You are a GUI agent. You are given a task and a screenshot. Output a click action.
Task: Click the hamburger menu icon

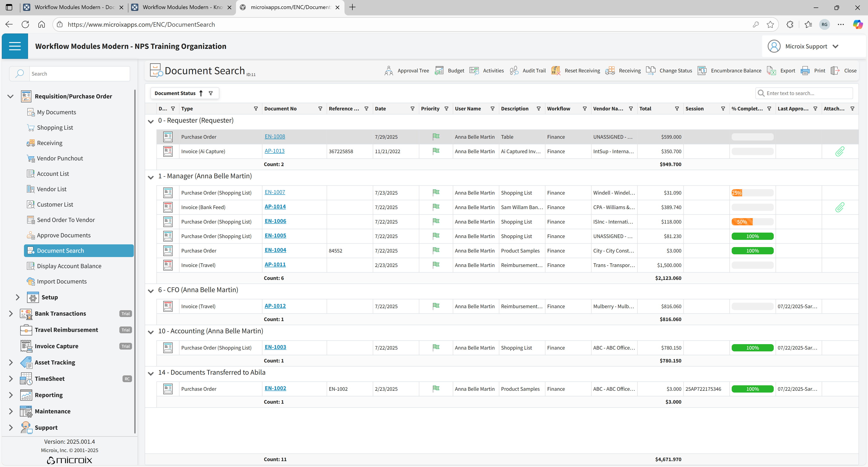pos(15,46)
